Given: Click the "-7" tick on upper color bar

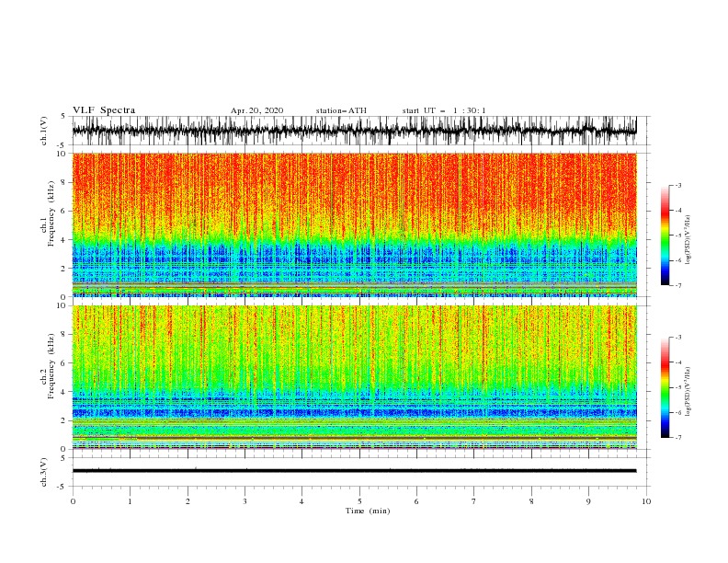Looking at the screenshot, I should click(x=677, y=285).
